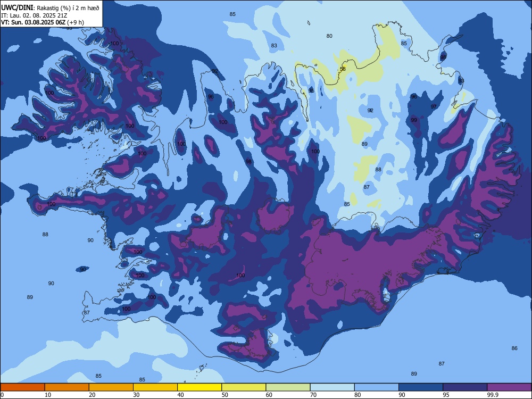532x399 pixels.
Task: Click the valid time 'VT: Sun. 03.08.2025 06Z (+9 h)'
Action: pos(43,22)
